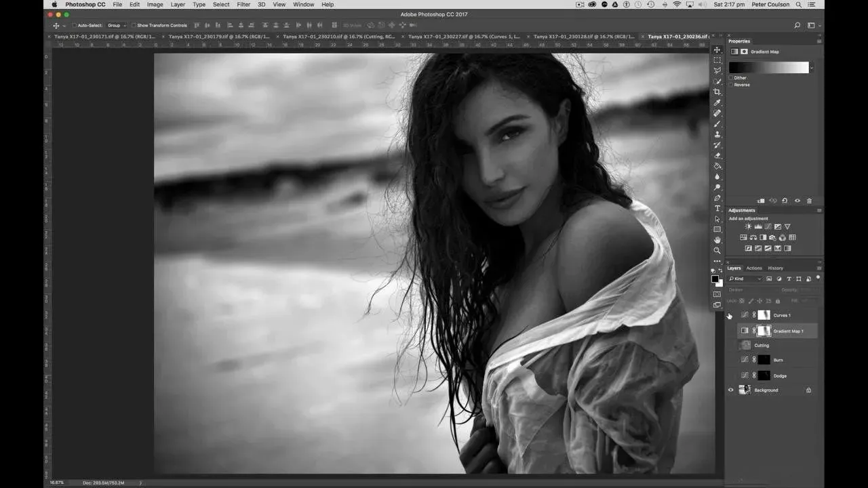Select the Rectangle shape tool
Viewport: 868px width, 488px height.
tap(717, 229)
